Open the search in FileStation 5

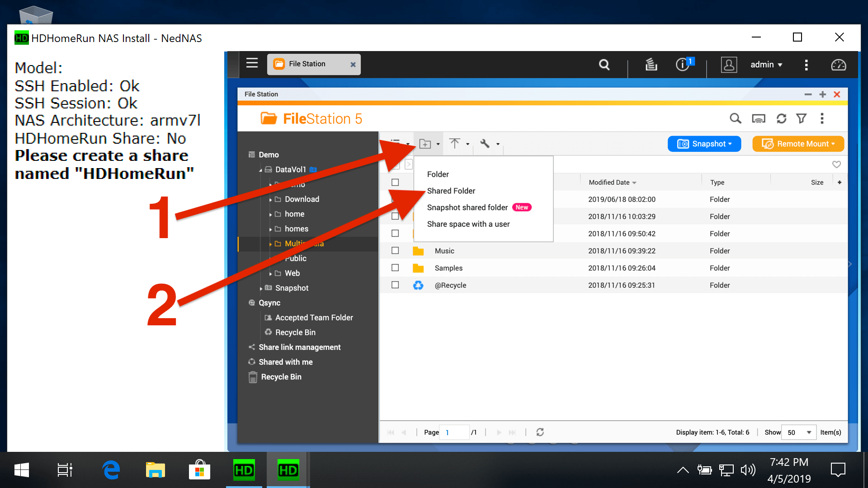735,118
